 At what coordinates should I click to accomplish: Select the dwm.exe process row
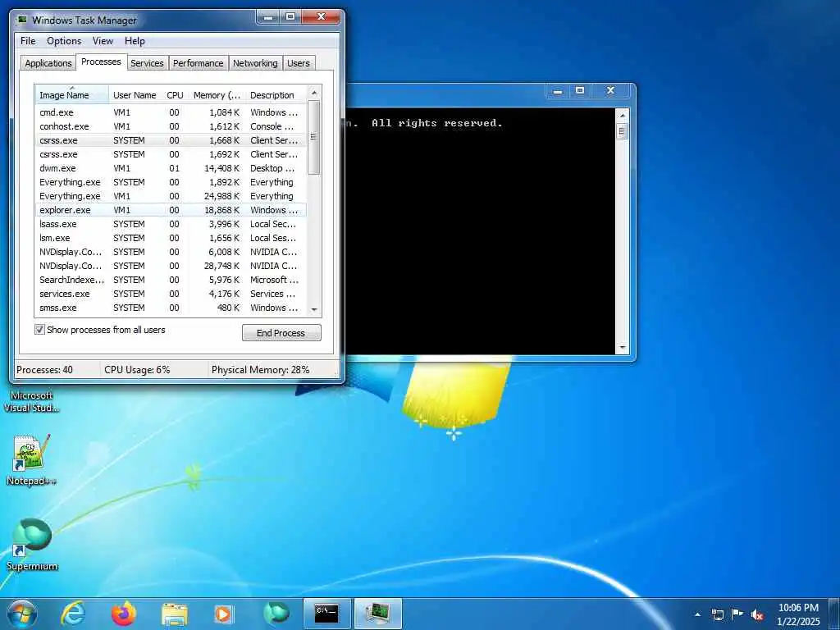point(171,168)
